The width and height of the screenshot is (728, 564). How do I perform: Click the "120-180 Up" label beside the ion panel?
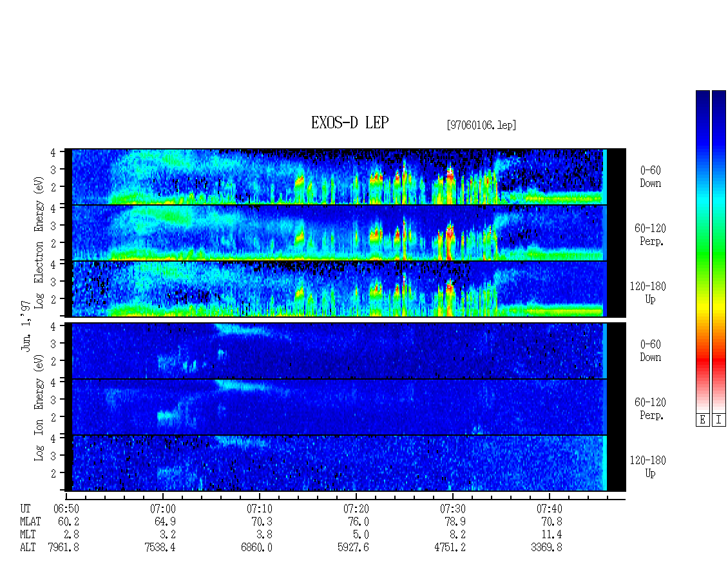647,467
